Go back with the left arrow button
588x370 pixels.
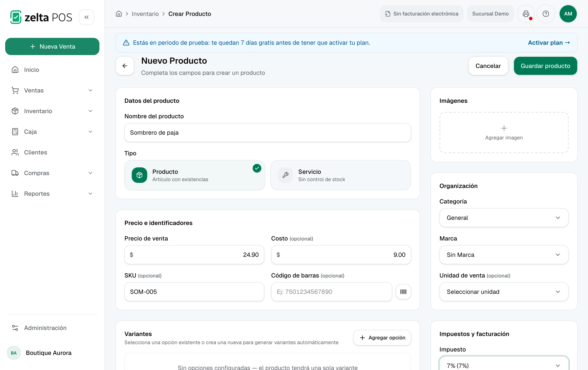pos(125,66)
